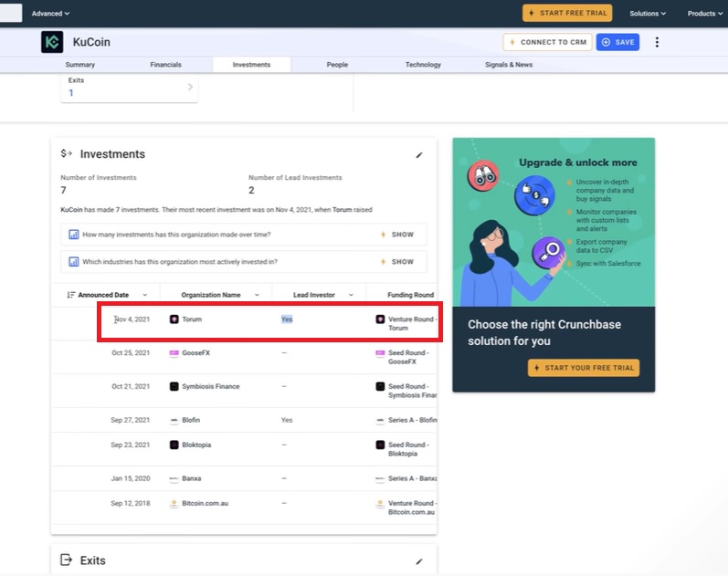Click SHOW for investments made over time
The height and width of the screenshot is (576, 728).
[397, 235]
